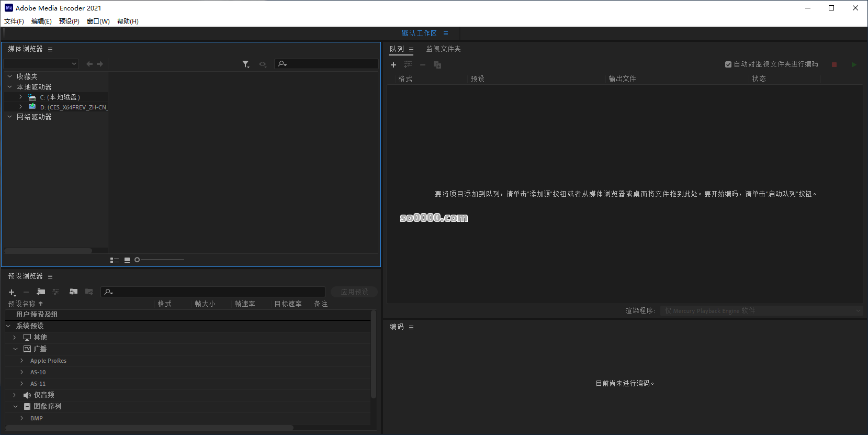Click the green Start Queue play button

pyautogui.click(x=854, y=64)
